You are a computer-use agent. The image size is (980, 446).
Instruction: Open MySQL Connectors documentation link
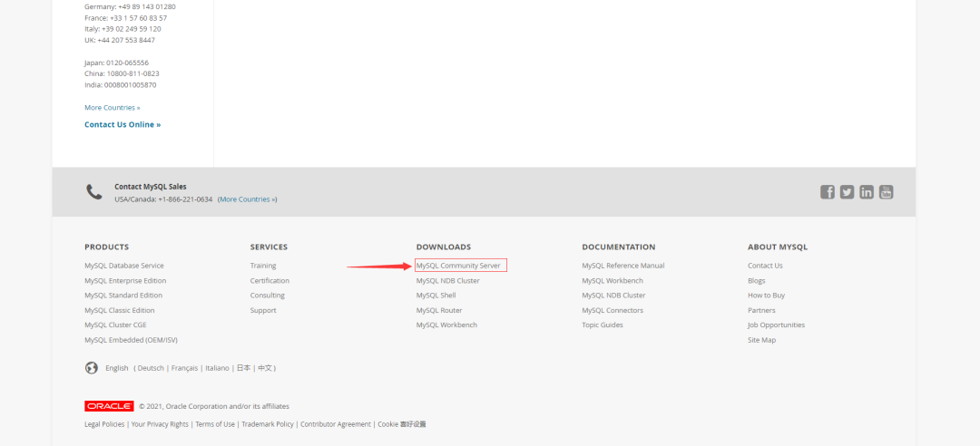tap(612, 310)
